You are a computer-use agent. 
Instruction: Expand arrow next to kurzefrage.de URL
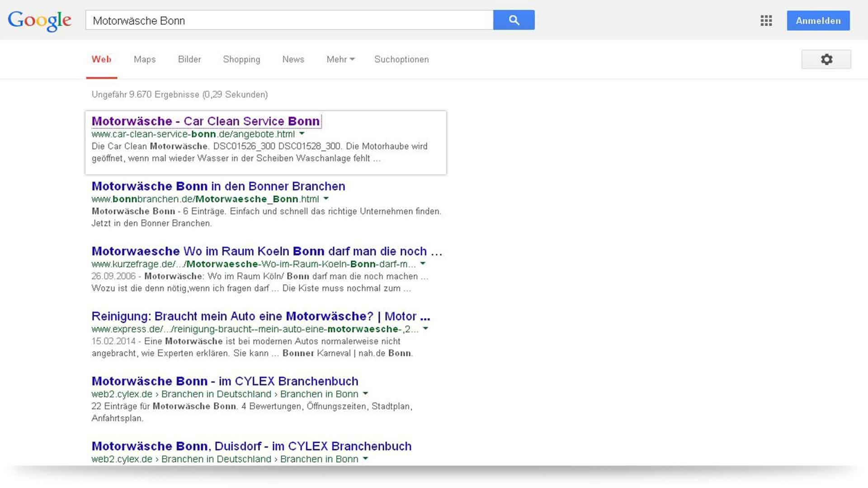point(423,263)
